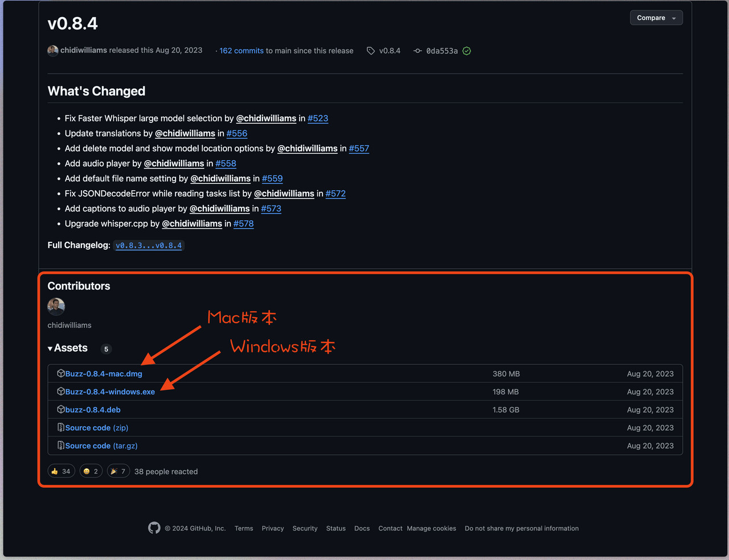The image size is (729, 560).
Task: Click Manage cookies in the footer
Action: 432,528
